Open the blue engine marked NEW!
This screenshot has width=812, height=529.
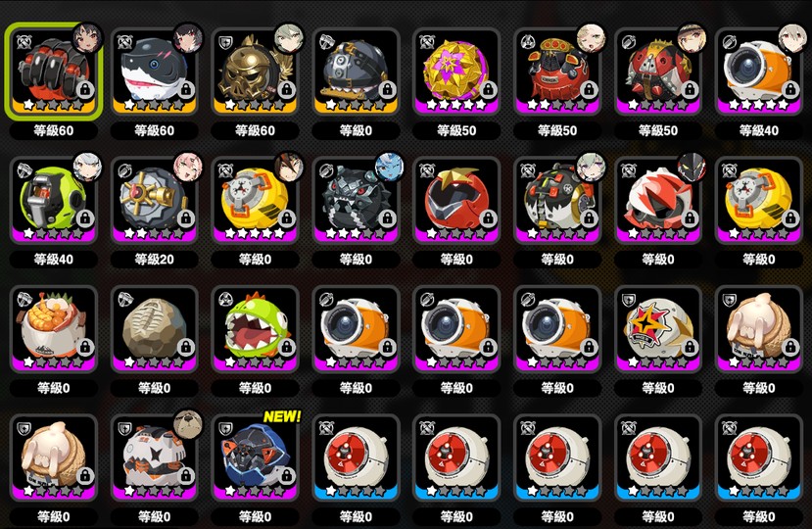(x=255, y=457)
